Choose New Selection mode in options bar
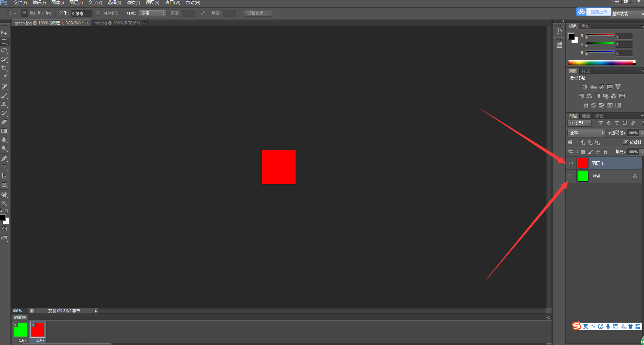The height and width of the screenshot is (345, 644). click(24, 13)
